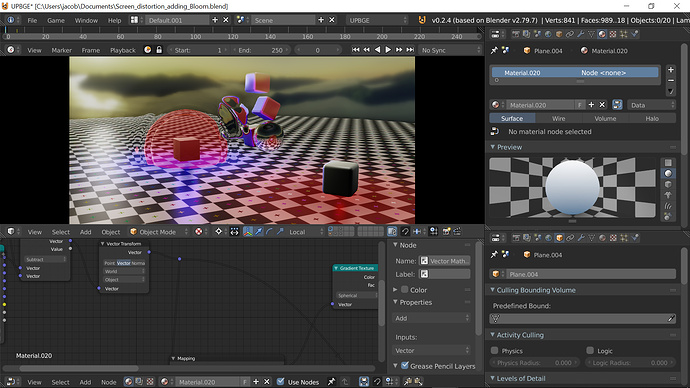Collapse the Preview panel
This screenshot has width=690, height=388.
click(x=492, y=147)
